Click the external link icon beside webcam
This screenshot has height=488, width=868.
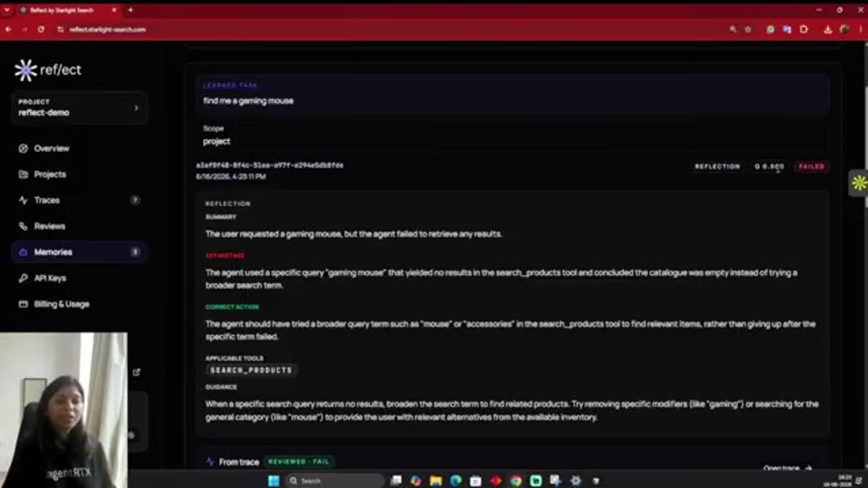click(137, 372)
